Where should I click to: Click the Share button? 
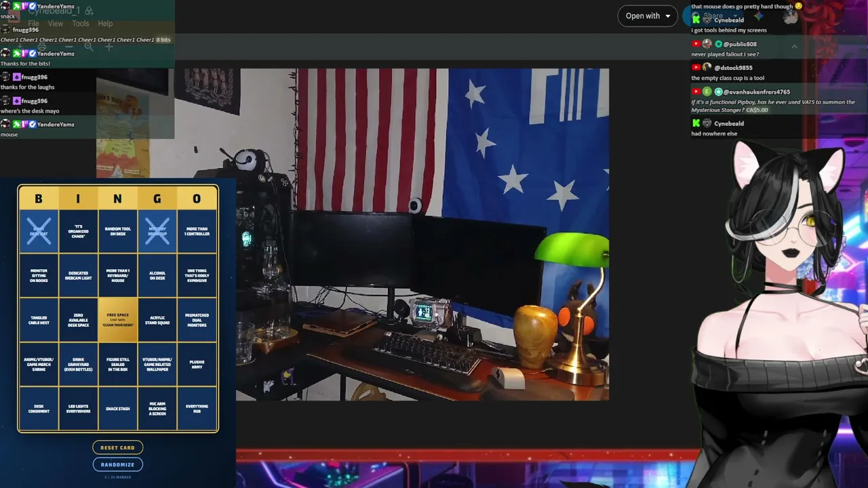713,16
